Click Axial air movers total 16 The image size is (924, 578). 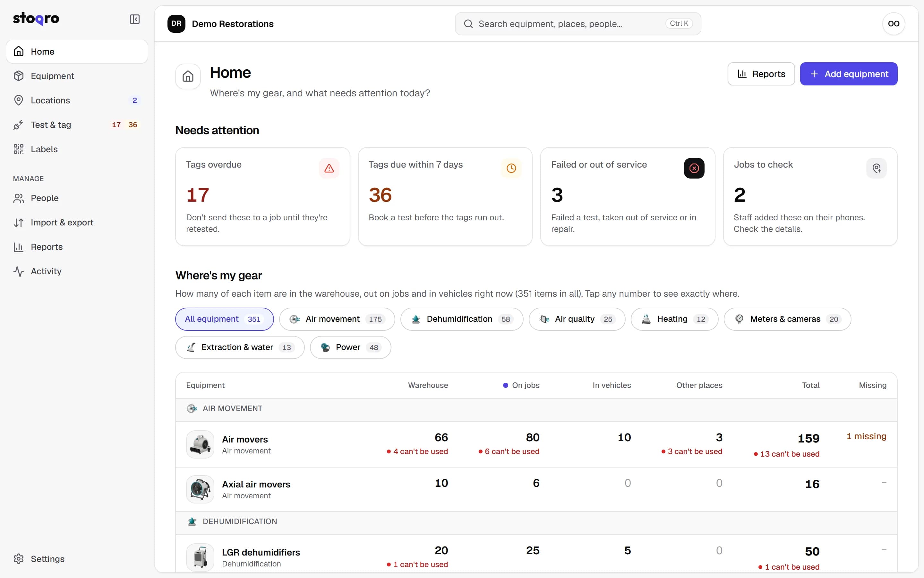click(812, 484)
